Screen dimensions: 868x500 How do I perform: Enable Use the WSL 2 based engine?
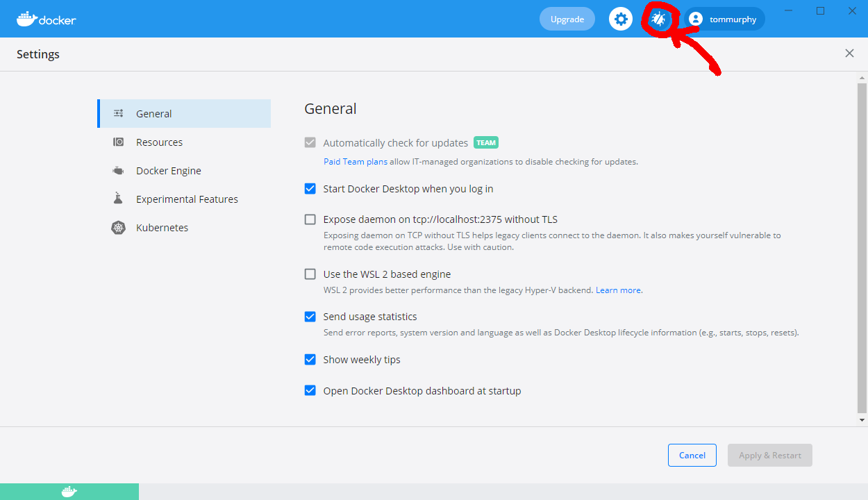pos(310,274)
